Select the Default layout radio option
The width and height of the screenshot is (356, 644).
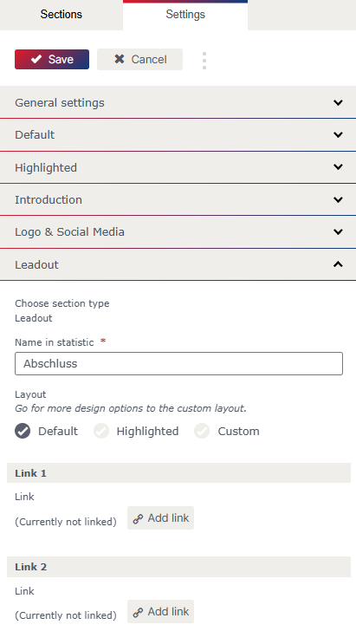[x=23, y=432]
